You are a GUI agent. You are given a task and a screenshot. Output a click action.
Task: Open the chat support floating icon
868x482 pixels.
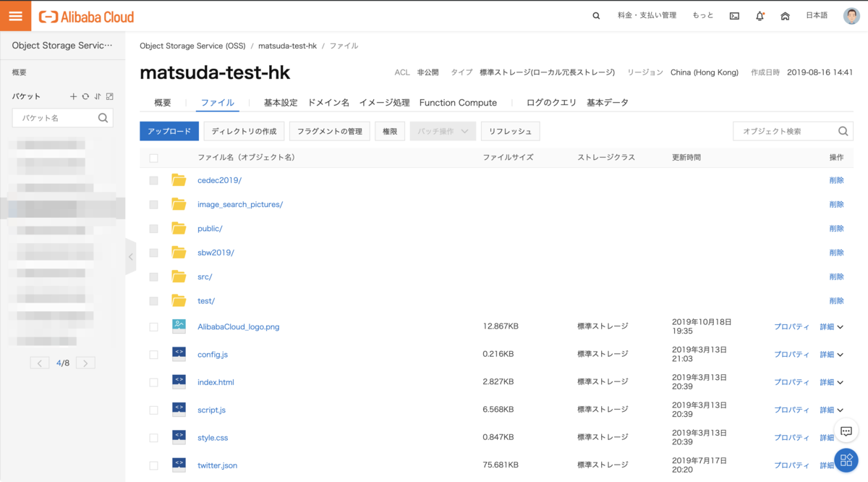(x=846, y=431)
